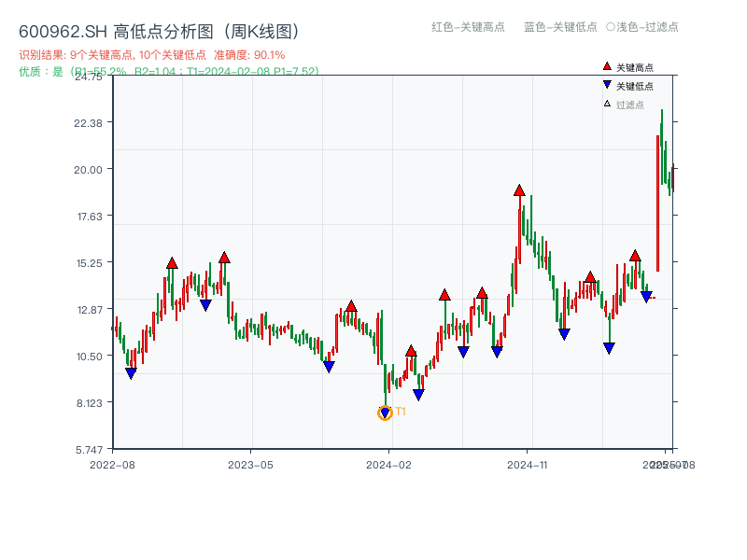
Task: Click the tallest green candle peaking near 23
Action: point(662,147)
